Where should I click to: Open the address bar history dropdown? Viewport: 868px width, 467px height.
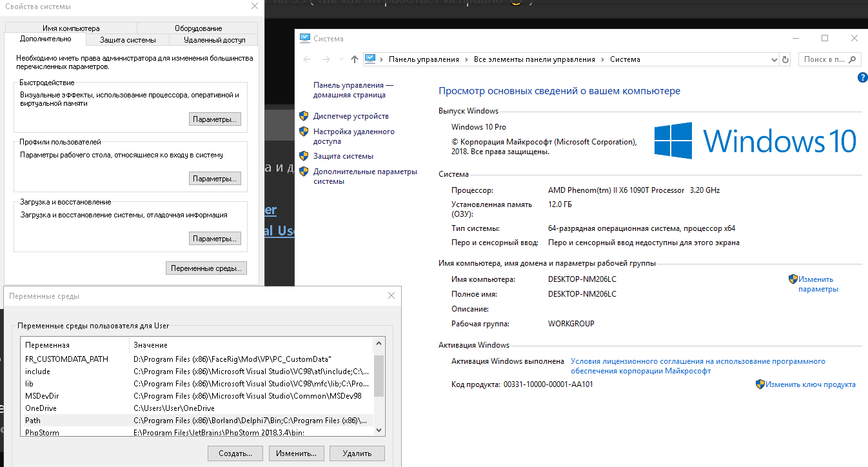(774, 59)
